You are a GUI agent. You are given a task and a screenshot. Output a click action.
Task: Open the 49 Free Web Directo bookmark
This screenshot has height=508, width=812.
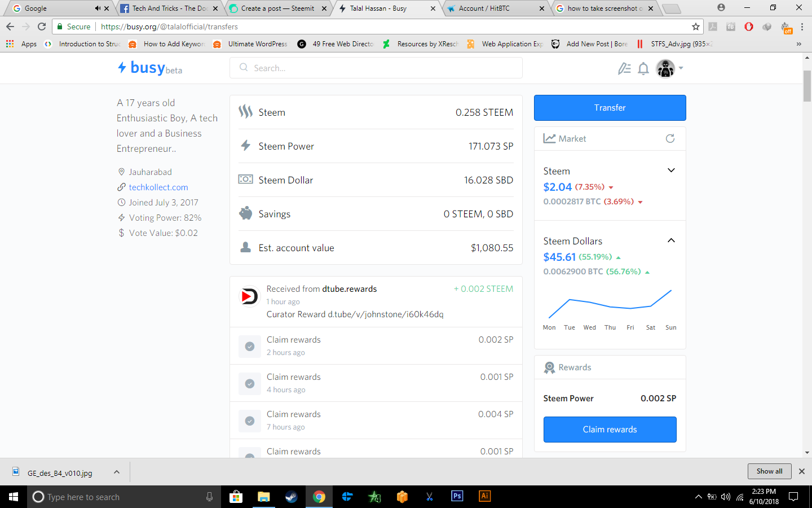[x=336, y=44]
